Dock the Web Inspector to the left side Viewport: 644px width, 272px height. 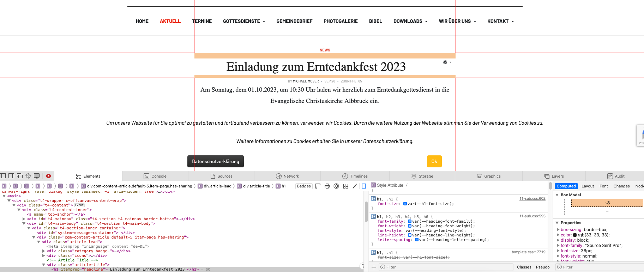(3, 176)
